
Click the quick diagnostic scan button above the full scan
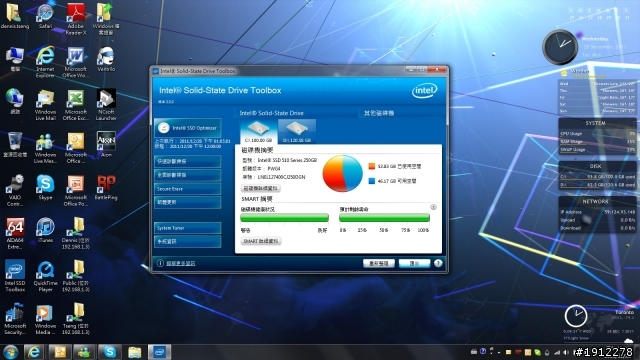coord(188,161)
